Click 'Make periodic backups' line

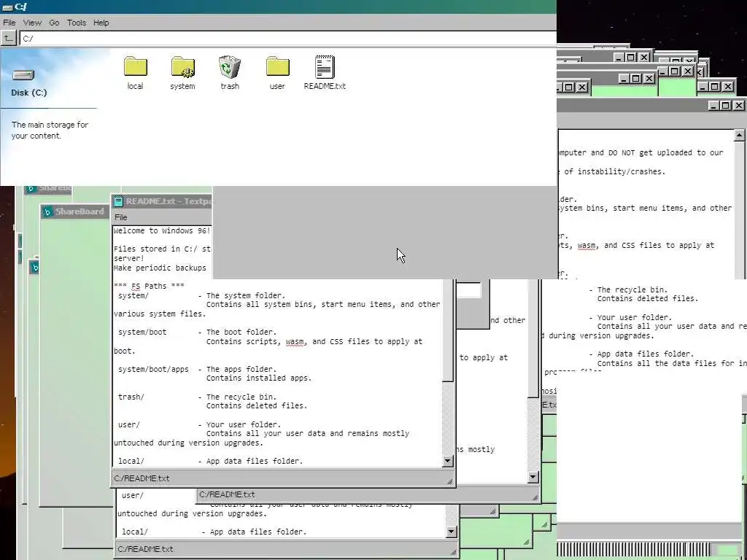[x=160, y=268]
